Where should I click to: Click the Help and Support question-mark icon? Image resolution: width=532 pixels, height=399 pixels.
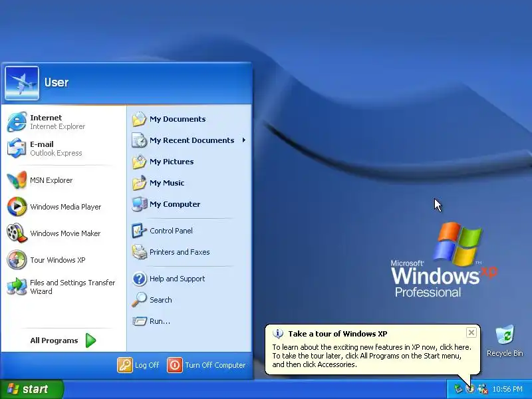(139, 279)
